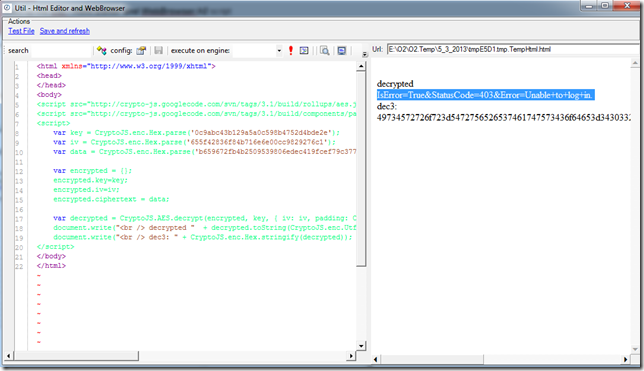Image resolution: width=644 pixels, height=371 pixels.
Task: Click the 'var encrypted = {};' line
Action: pos(92,171)
